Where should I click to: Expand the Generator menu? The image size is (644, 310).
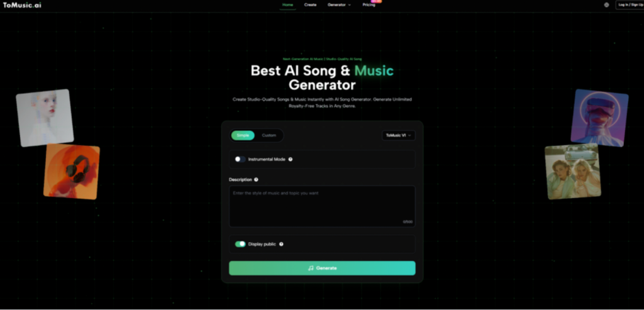[339, 5]
